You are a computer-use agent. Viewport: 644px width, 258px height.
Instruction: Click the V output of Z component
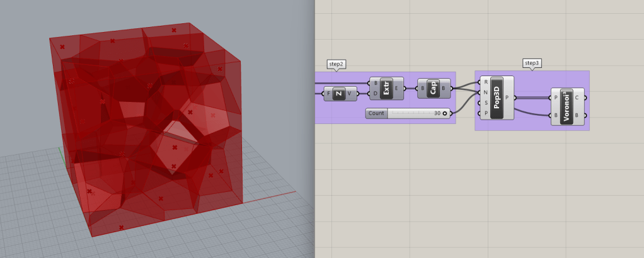coord(349,94)
